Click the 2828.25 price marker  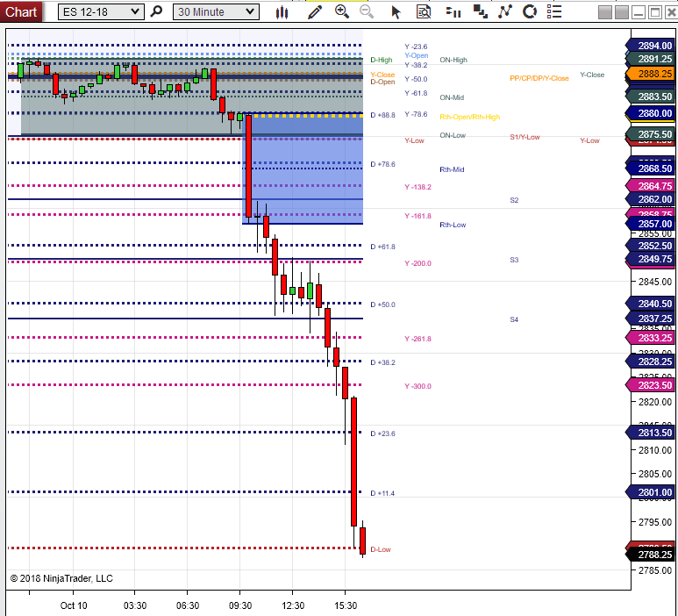pyautogui.click(x=650, y=362)
